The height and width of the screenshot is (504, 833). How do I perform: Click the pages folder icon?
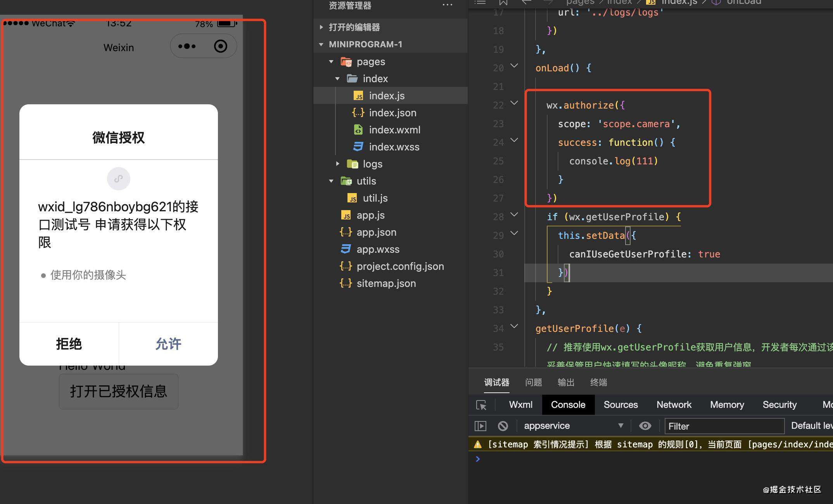346,62
